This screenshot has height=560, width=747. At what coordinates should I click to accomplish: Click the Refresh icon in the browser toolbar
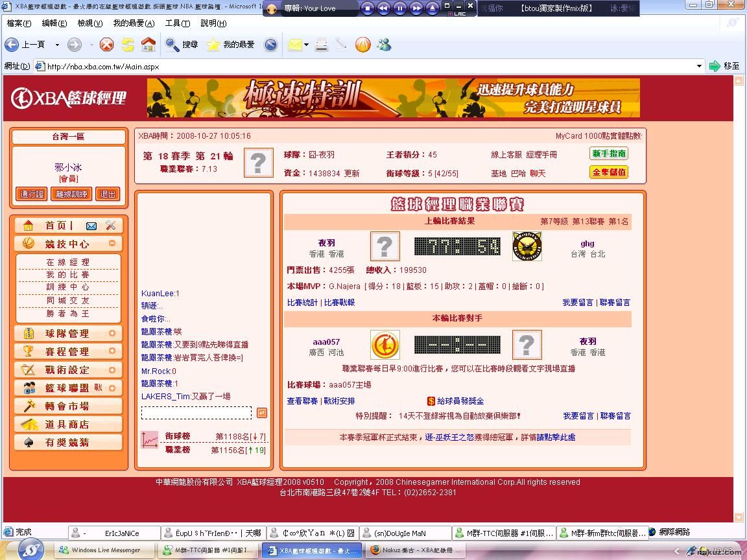128,45
